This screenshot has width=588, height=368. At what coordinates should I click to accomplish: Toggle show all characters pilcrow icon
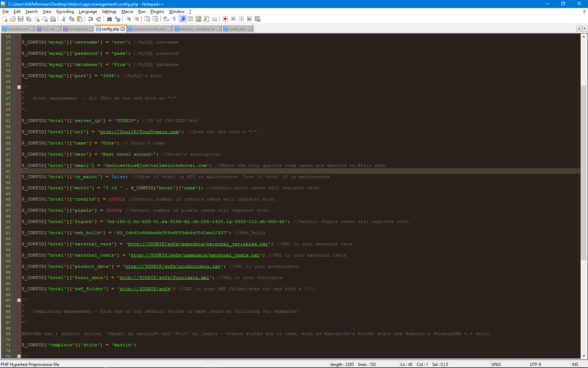click(174, 19)
